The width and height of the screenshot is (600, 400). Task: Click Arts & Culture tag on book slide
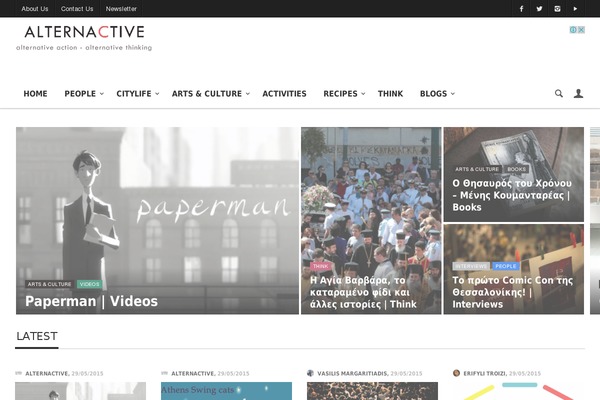click(x=477, y=169)
